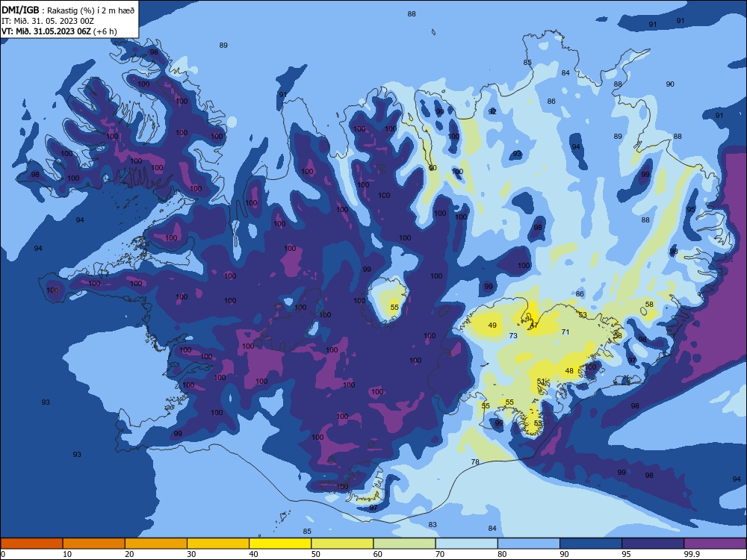Click the 60–70 yellow-green legend swatch
This screenshot has height=560, width=747.
coord(404,544)
